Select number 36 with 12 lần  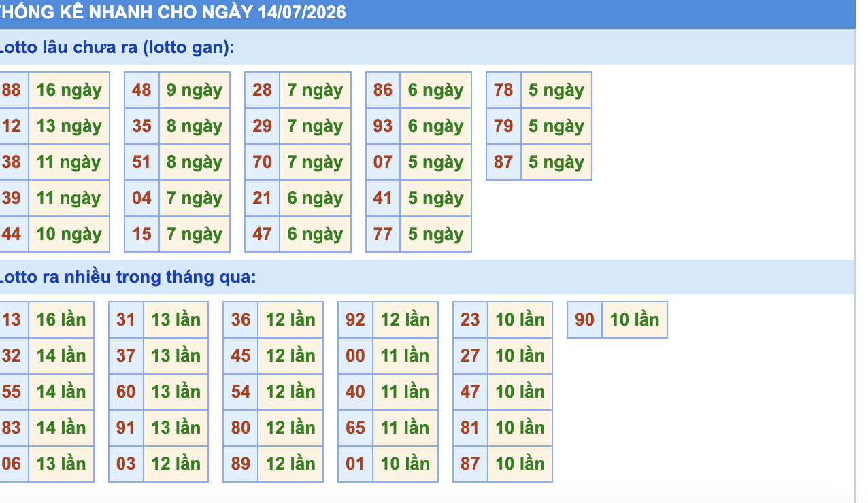point(241,319)
